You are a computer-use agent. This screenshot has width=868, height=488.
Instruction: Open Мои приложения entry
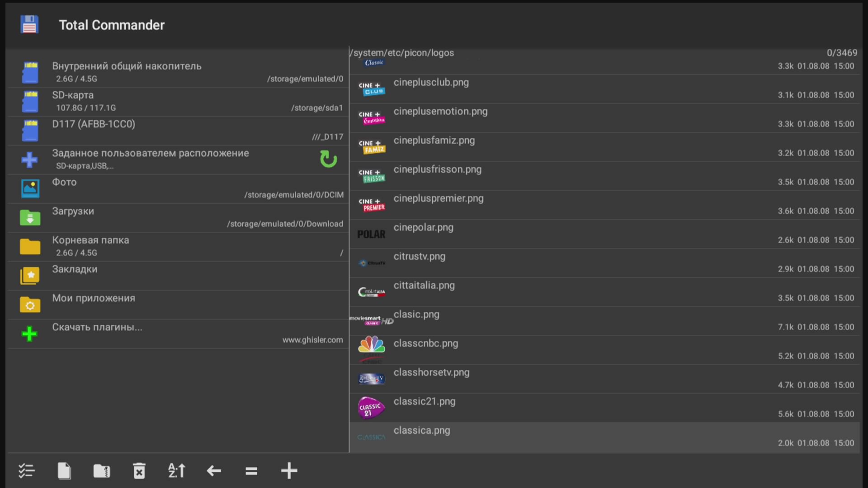[x=178, y=305]
